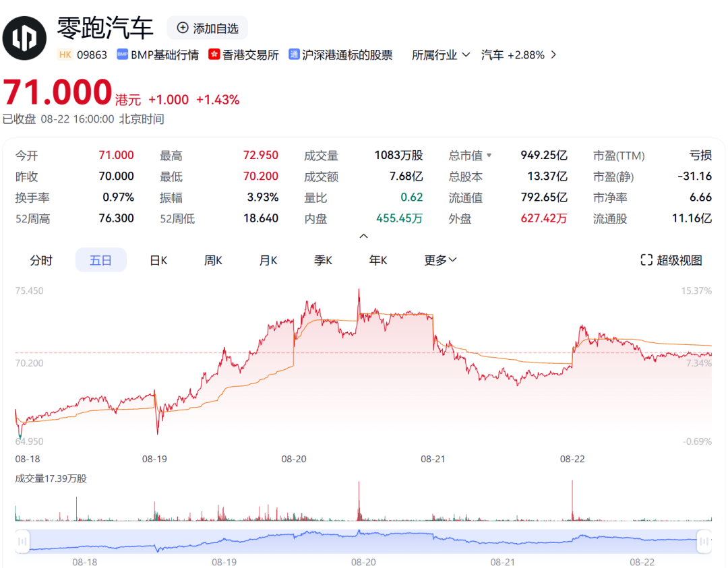
Task: Click the 市净率 value 6.66
Action: (x=700, y=197)
